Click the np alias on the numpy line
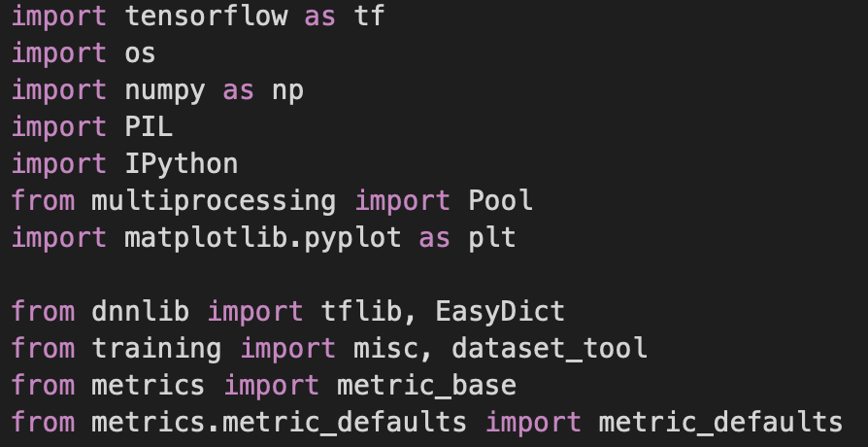868x447 pixels. click(x=287, y=90)
